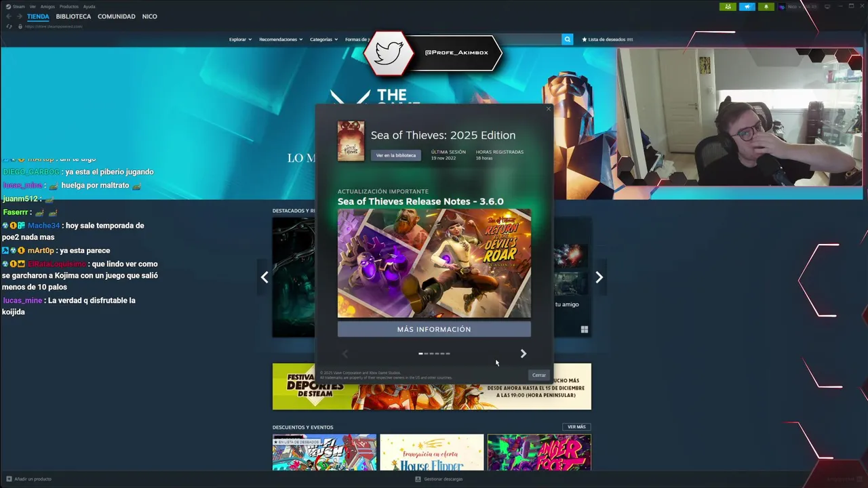The width and height of the screenshot is (868, 488).
Task: Click the download icon beside Gestionar descargas
Action: pos(418,479)
